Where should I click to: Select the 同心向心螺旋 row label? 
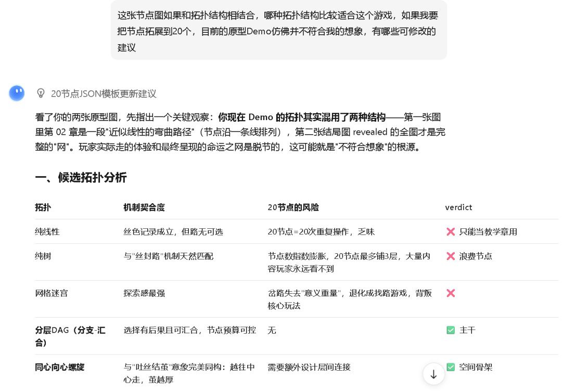[59, 367]
